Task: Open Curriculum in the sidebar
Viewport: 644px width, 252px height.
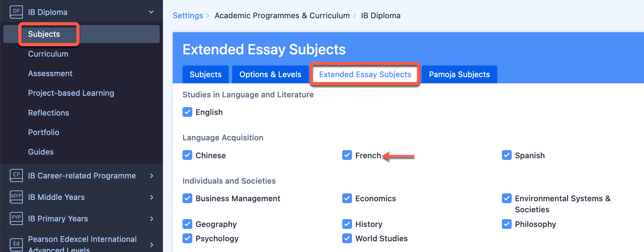Action: pos(48,54)
